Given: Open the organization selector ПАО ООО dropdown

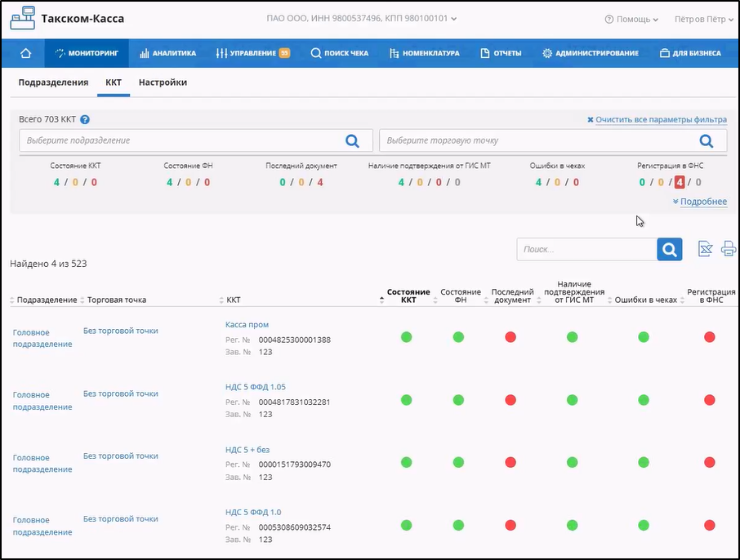Looking at the screenshot, I should pyautogui.click(x=362, y=19).
